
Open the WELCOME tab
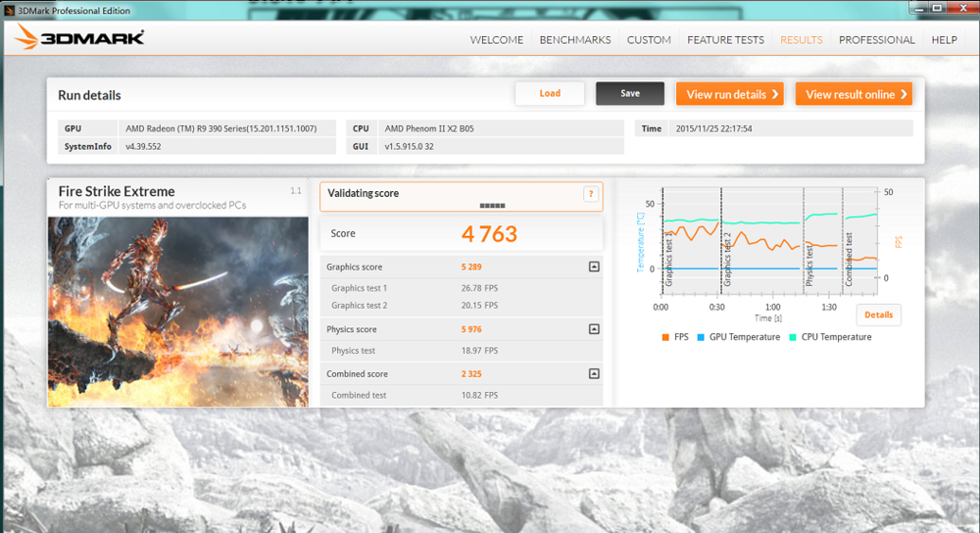click(x=496, y=40)
